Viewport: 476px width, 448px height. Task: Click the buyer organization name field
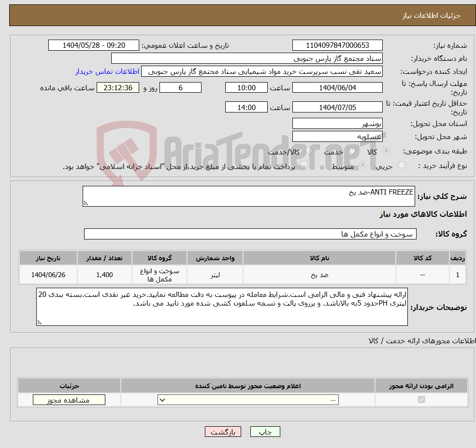point(246,58)
